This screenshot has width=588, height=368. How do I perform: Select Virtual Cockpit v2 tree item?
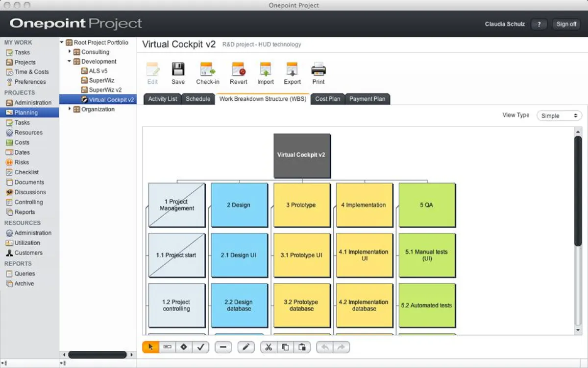(x=98, y=99)
